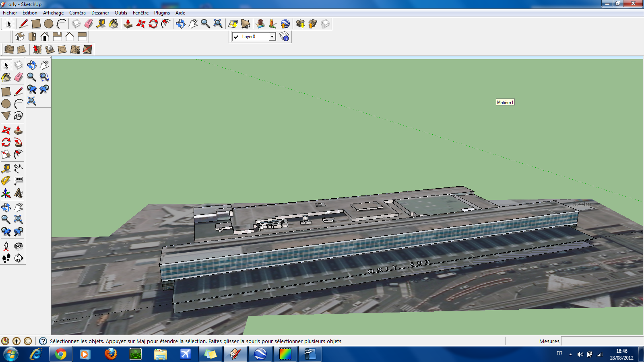This screenshot has height=362, width=644.
Task: Activate the Follow Me tool
Action: (x=19, y=142)
